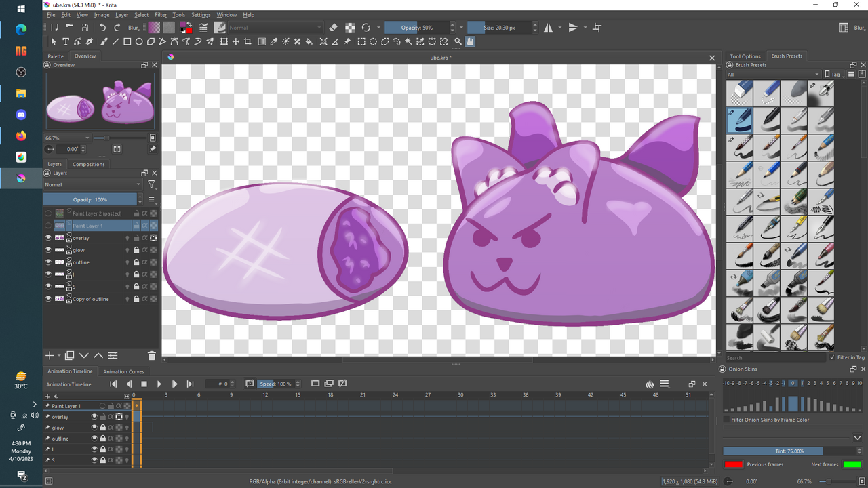
Task: Select the Ellipse shape tool
Action: click(139, 41)
